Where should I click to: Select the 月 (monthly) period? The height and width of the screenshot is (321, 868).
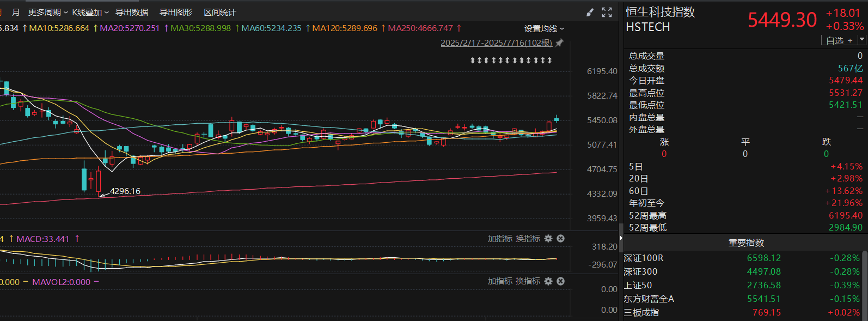pyautogui.click(x=16, y=12)
